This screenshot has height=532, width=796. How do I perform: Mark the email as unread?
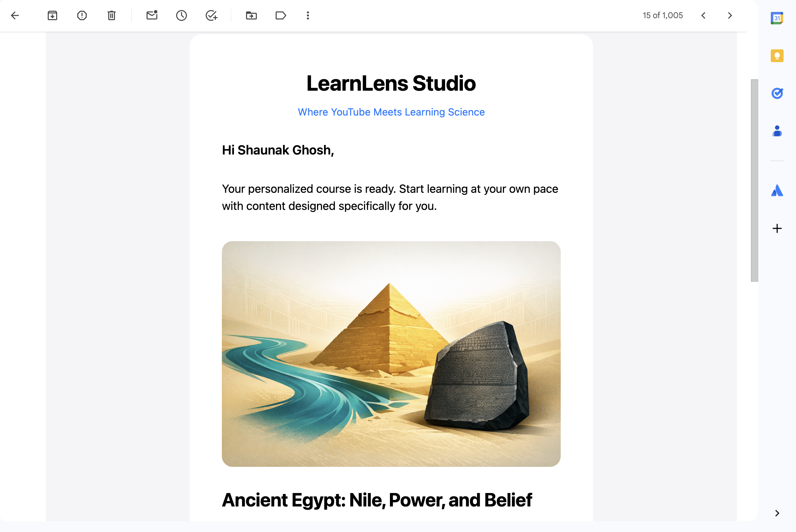tap(152, 15)
